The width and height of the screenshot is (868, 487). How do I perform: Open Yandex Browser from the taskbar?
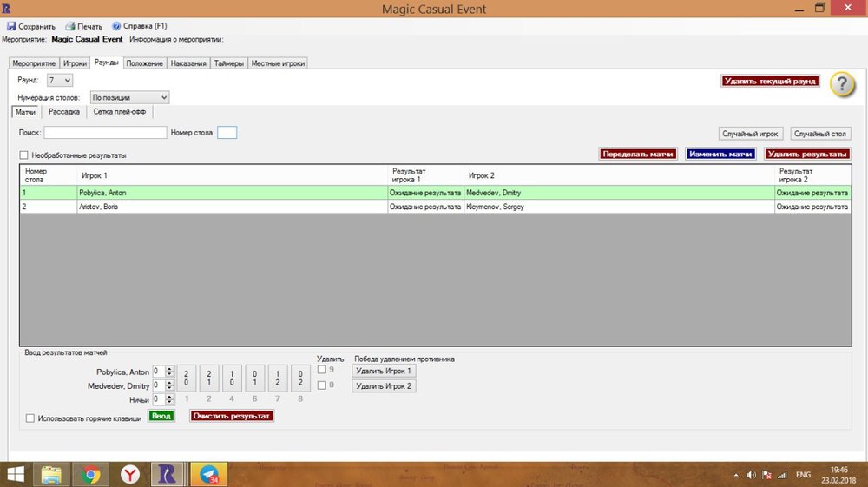tap(130, 474)
